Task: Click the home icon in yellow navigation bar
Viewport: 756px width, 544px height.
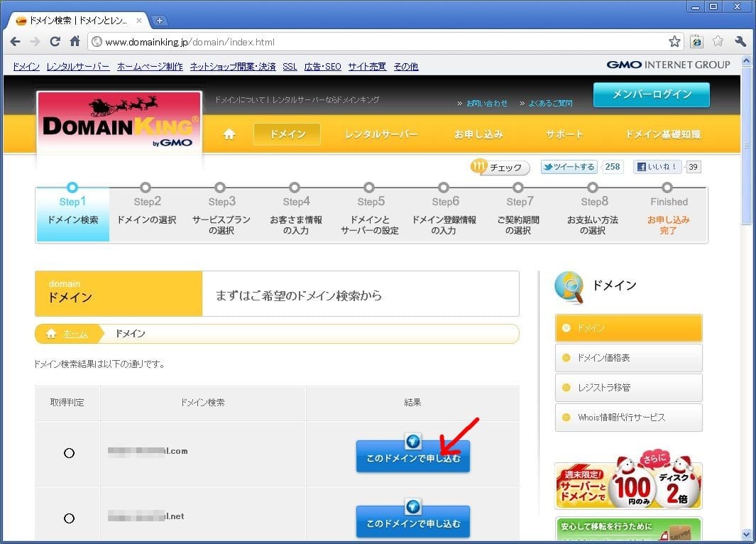Action: pyautogui.click(x=229, y=134)
